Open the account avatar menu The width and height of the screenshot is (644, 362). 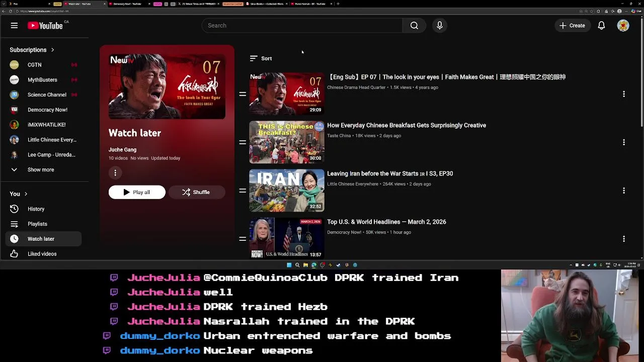tap(623, 26)
